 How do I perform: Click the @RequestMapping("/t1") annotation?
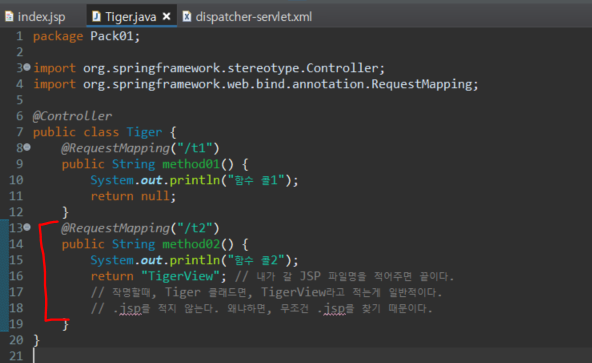(140, 148)
